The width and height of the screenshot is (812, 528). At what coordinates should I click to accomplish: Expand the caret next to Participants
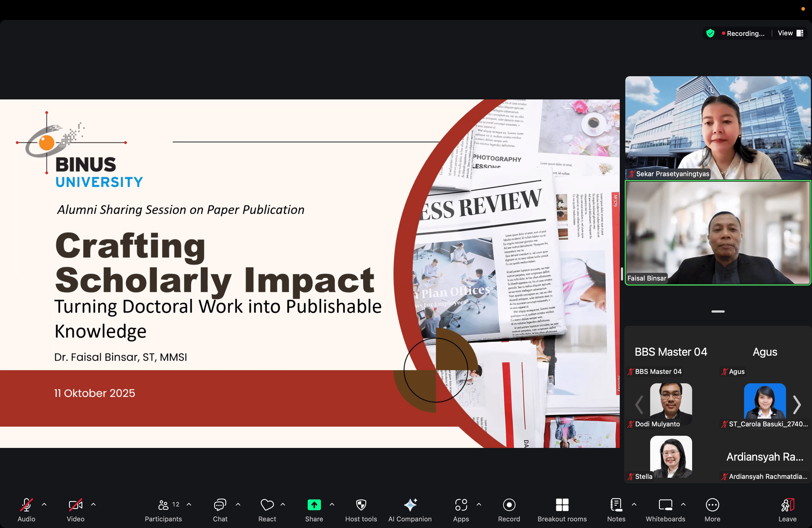pyautogui.click(x=189, y=504)
